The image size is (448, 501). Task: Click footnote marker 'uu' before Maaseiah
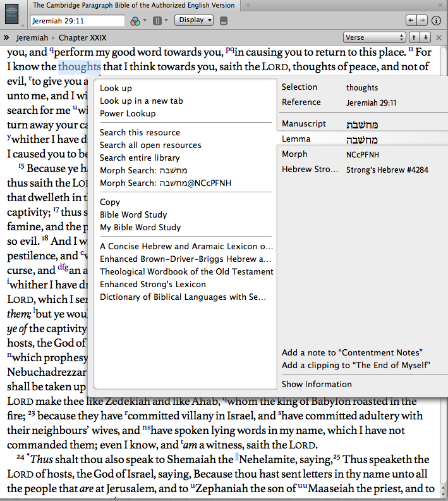[x=303, y=486]
